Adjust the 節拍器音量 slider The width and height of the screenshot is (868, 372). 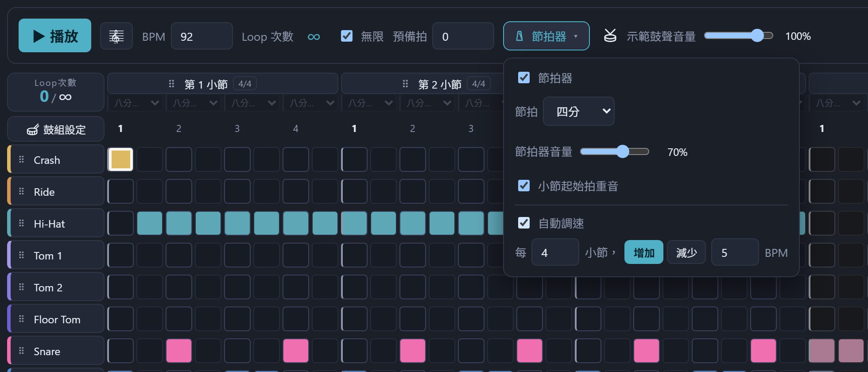point(615,152)
